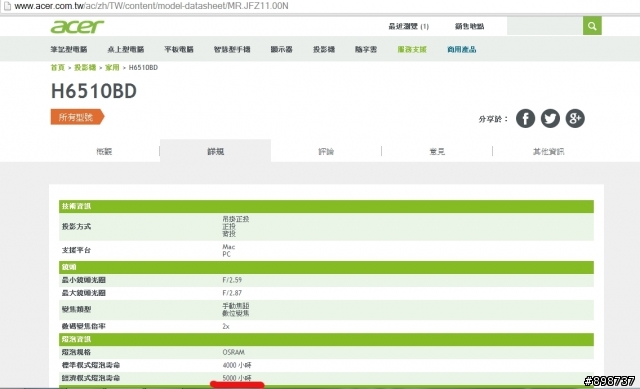The width and height of the screenshot is (640, 389).
Task: Focus the site search input field
Action: [x=544, y=26]
